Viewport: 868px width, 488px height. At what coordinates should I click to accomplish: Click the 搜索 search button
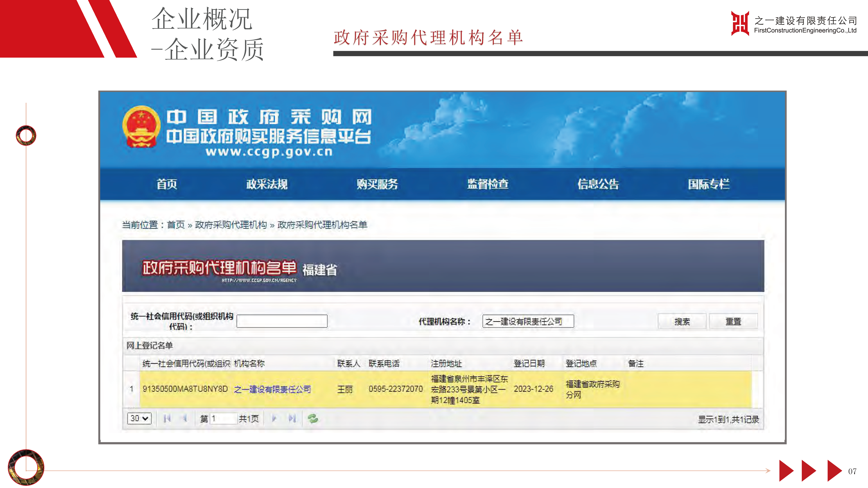pos(682,321)
